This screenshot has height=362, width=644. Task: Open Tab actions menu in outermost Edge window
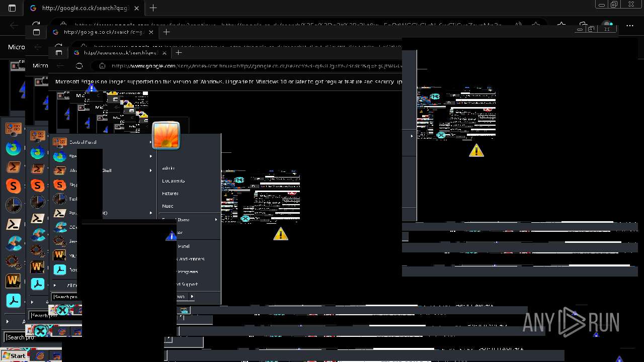click(12, 8)
